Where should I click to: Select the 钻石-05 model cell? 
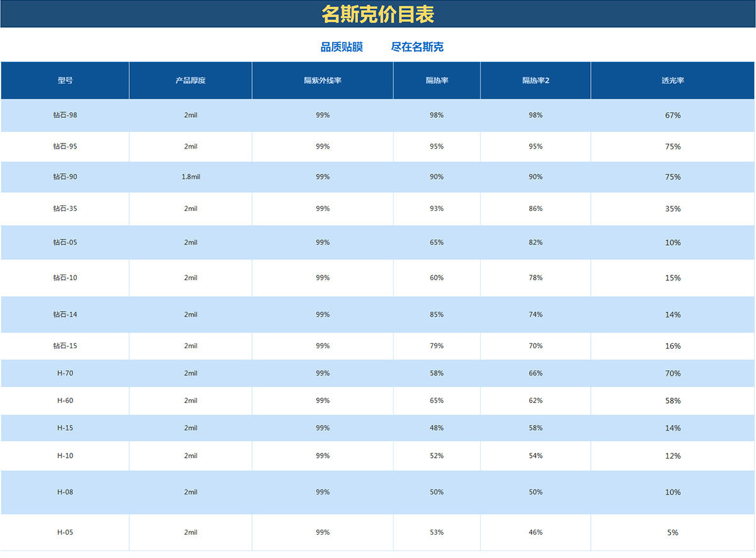(65, 242)
